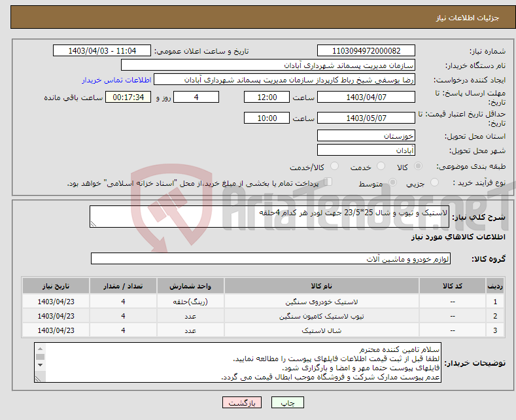Click the resize handle of description textarea
Viewport: 516px width, 420px height.
pyautogui.click(x=94, y=224)
